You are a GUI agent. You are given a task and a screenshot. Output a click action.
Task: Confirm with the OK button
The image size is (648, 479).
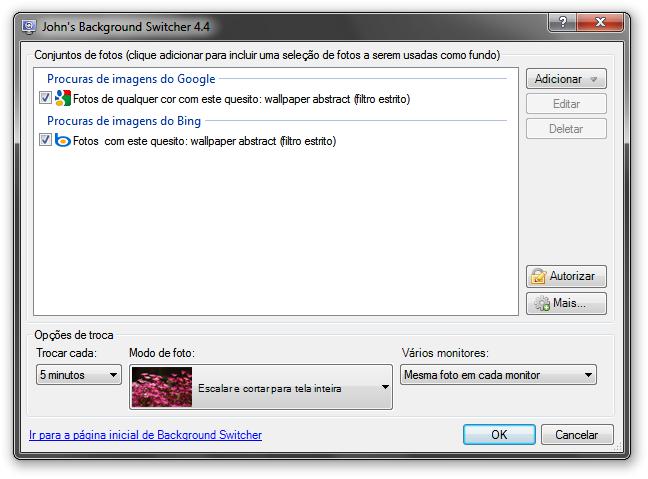tap(499, 435)
